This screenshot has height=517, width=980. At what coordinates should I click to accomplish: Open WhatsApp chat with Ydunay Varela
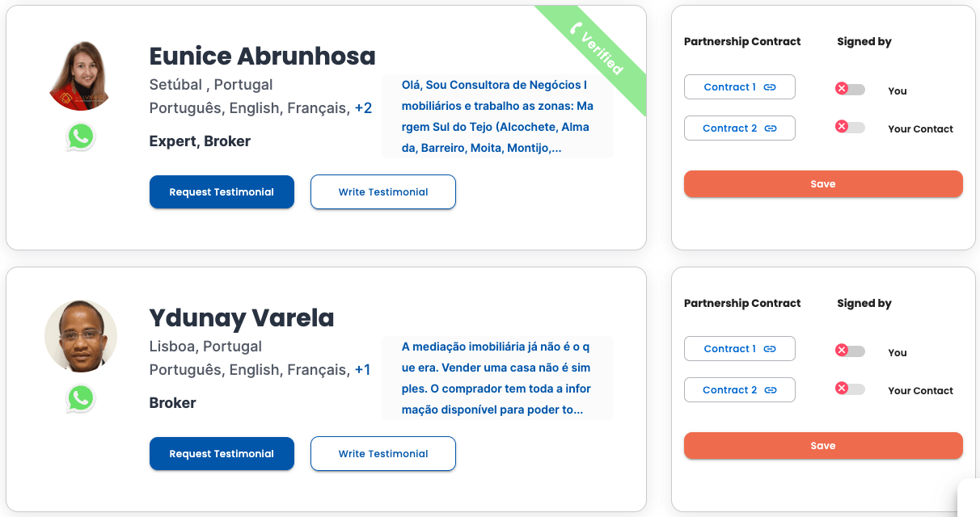click(80, 399)
